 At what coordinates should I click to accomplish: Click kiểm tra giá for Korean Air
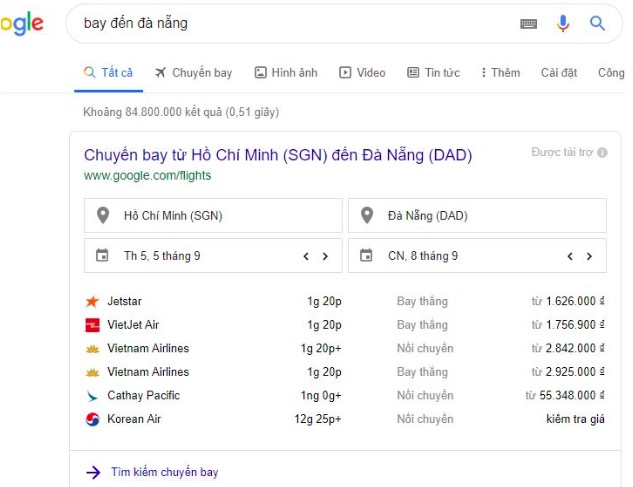pyautogui.click(x=575, y=419)
